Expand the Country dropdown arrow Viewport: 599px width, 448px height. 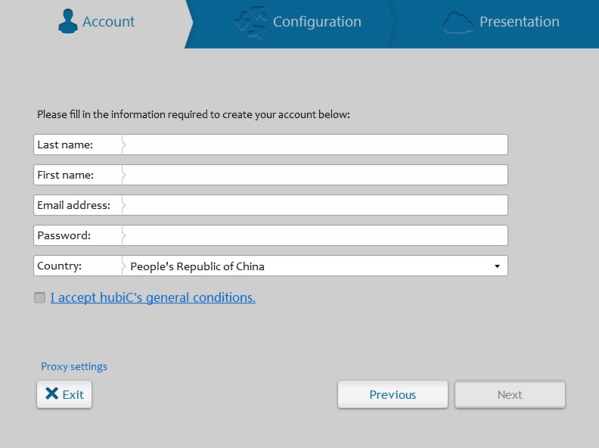497,266
